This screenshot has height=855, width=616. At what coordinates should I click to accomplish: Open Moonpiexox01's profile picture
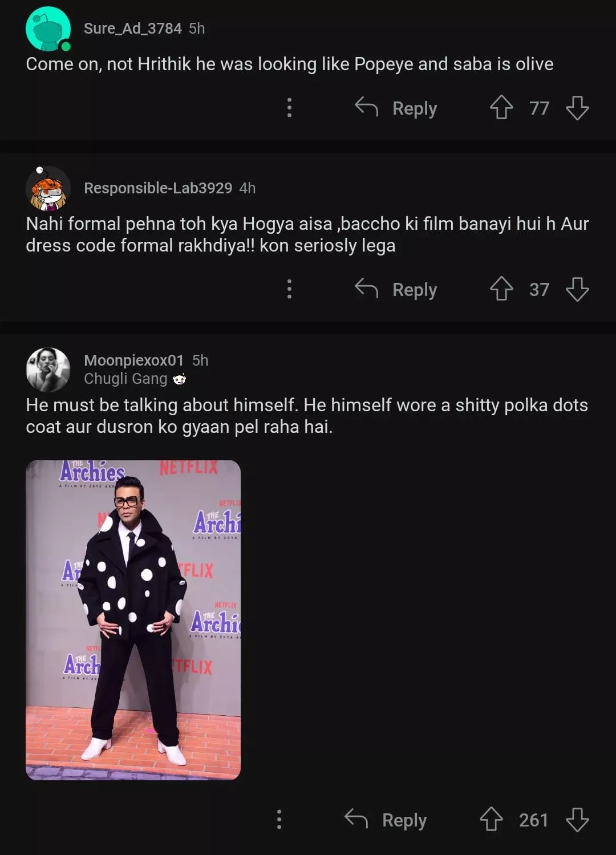click(48, 369)
